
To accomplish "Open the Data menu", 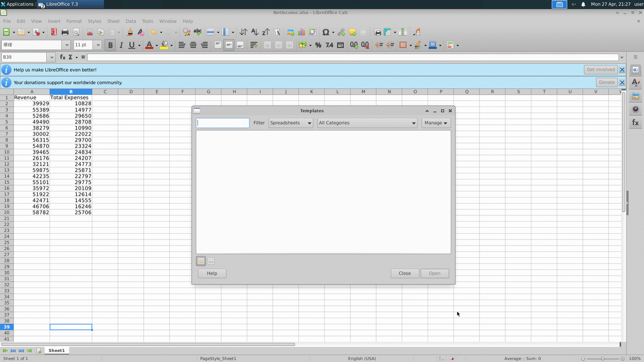I will coord(131,21).
